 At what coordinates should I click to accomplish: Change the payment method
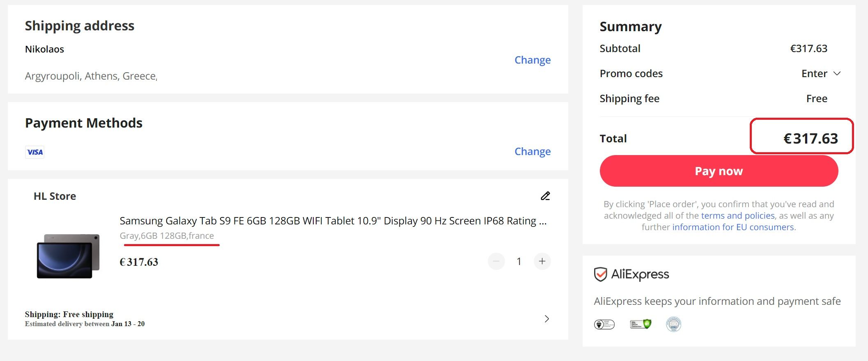(533, 151)
